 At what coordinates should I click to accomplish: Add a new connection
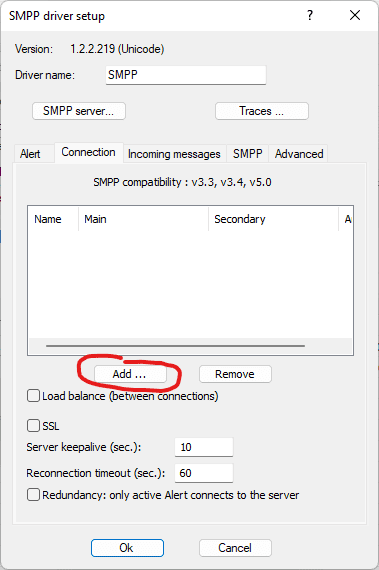tap(130, 374)
